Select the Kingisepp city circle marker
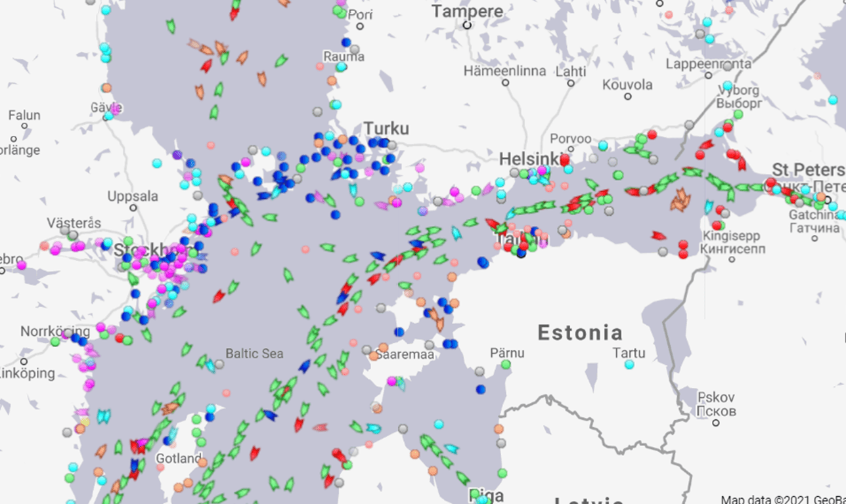Image resolution: width=846 pixels, height=504 pixels. [x=732, y=259]
